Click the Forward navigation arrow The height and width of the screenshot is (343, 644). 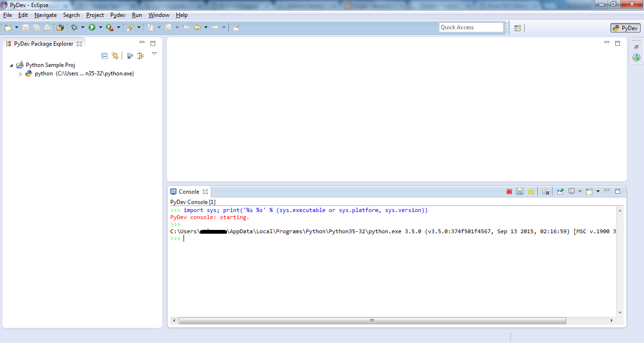(215, 27)
